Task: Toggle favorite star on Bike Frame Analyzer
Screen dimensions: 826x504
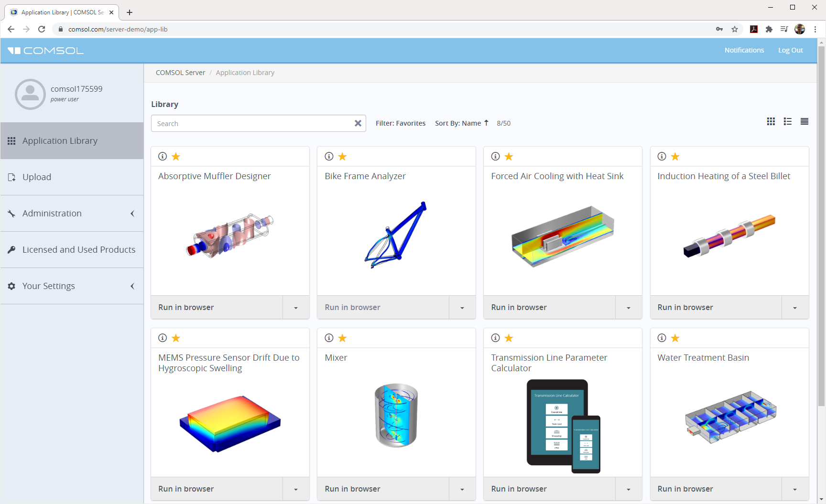Action: 342,156
